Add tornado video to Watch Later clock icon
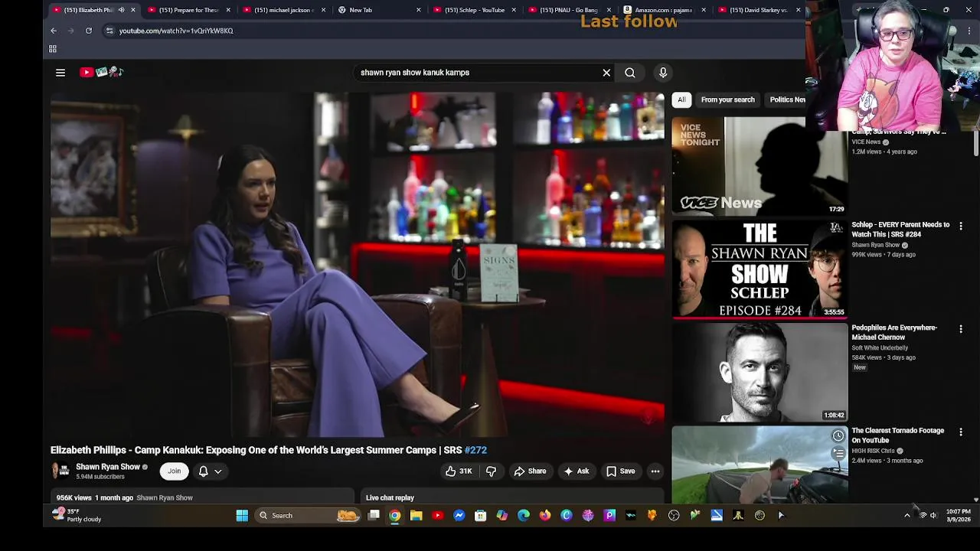This screenshot has width=980, height=551. (838, 436)
